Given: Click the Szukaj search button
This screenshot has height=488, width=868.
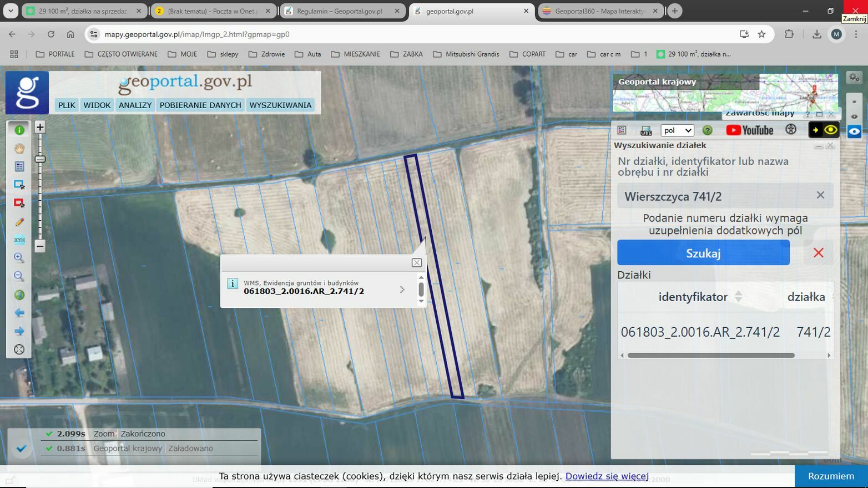Looking at the screenshot, I should pos(703,253).
